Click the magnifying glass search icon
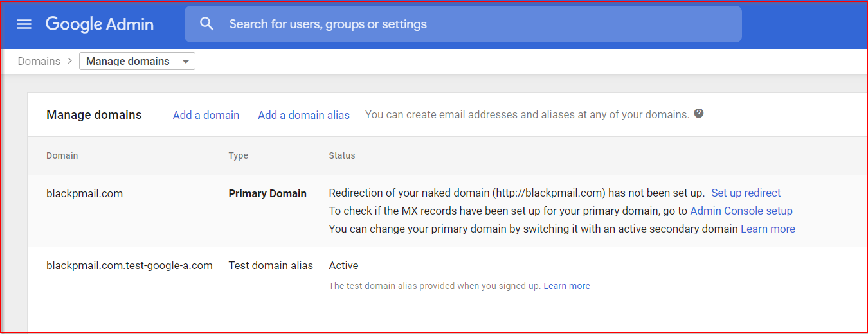 [206, 24]
